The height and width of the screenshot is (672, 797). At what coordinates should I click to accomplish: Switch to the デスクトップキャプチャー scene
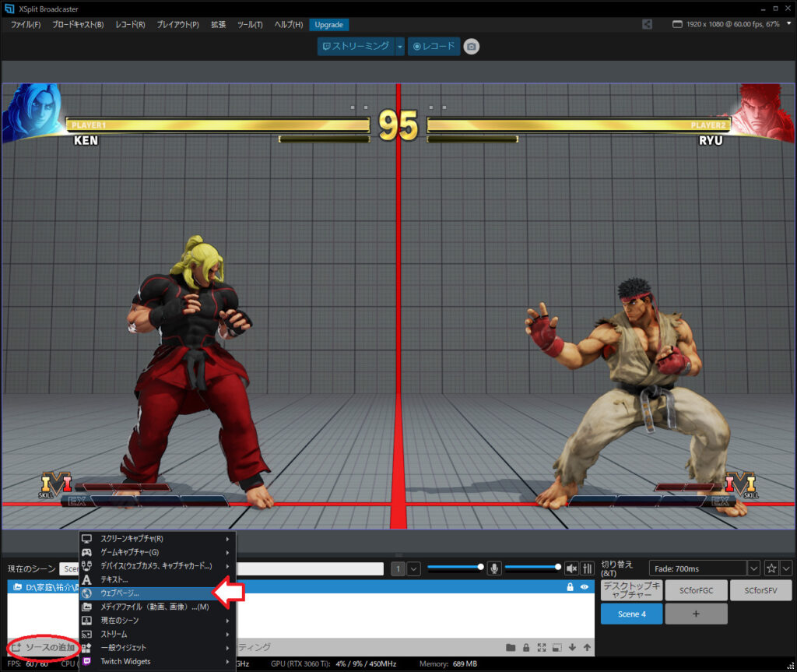point(632,590)
